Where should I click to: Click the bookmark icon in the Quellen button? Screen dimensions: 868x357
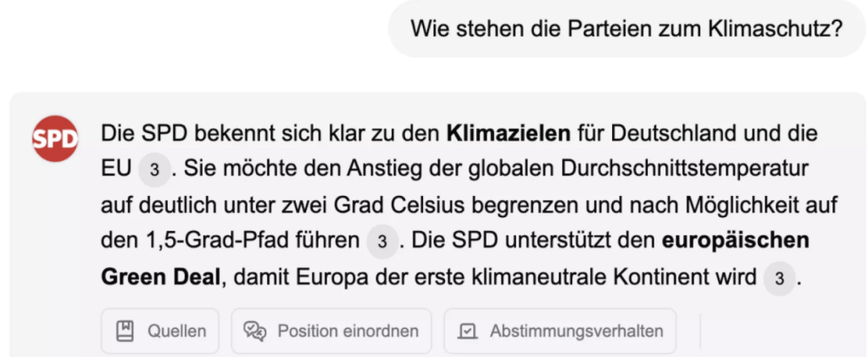124,331
